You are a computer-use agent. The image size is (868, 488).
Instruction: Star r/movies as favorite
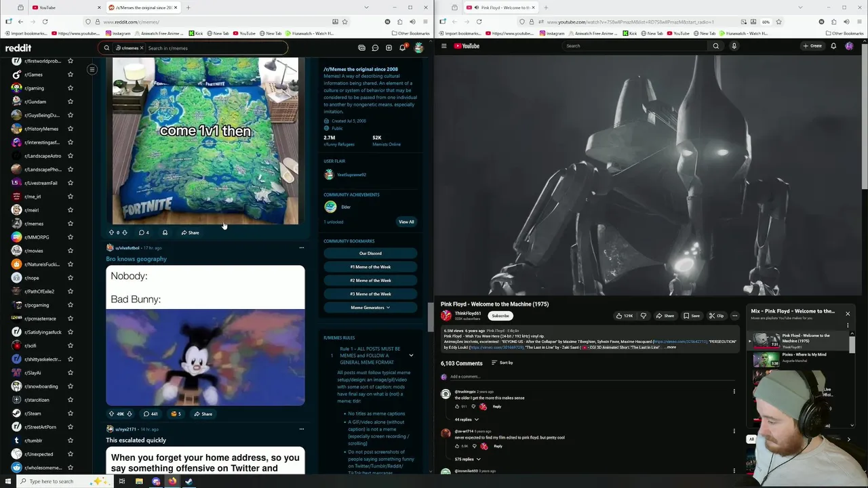click(70, 251)
